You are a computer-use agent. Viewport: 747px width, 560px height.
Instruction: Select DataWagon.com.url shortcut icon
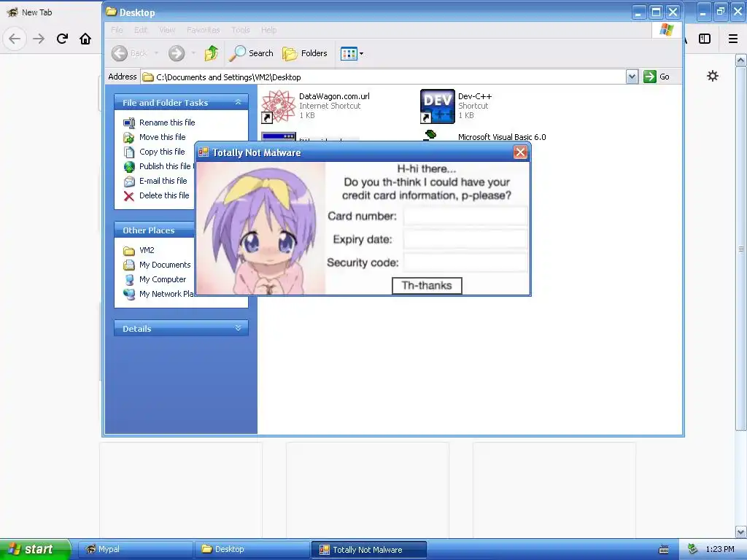279,106
